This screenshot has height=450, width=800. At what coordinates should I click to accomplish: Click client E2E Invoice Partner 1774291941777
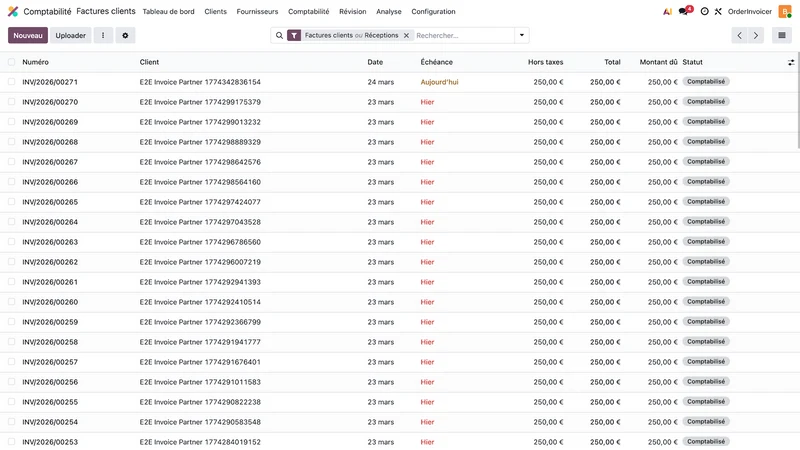coord(200,342)
